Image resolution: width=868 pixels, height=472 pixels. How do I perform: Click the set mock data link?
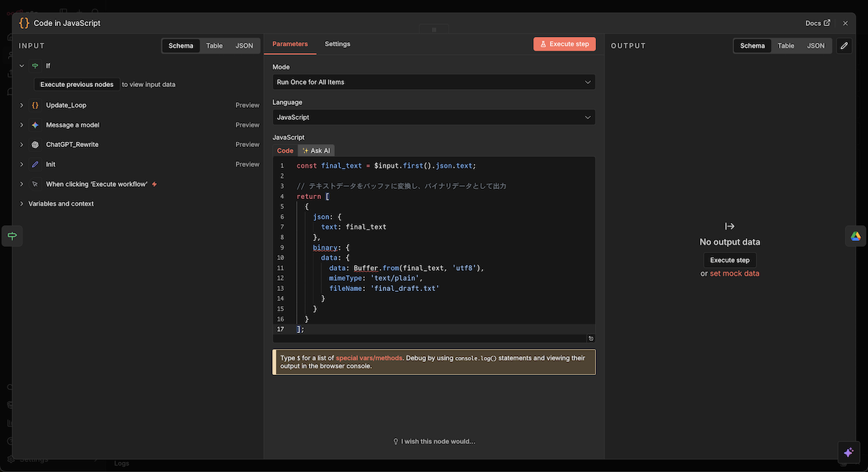(734, 274)
